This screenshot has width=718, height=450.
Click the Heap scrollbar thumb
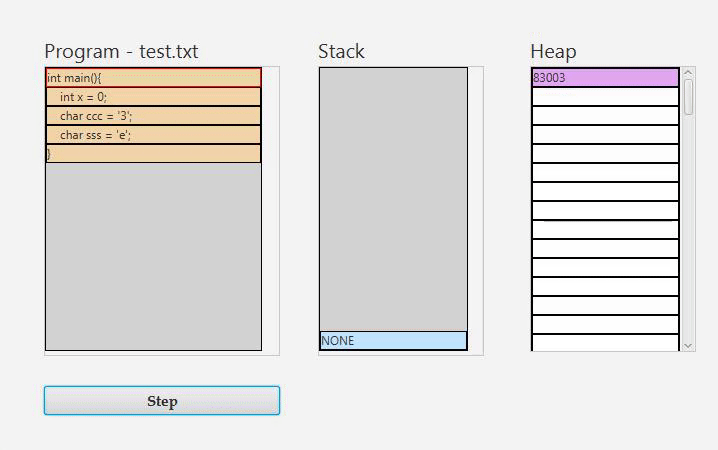click(x=688, y=96)
